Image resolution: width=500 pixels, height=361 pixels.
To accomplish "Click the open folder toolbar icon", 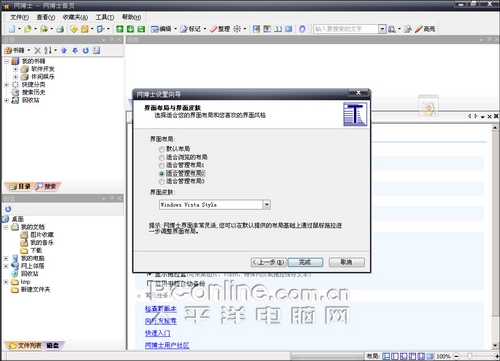I will tap(28, 29).
